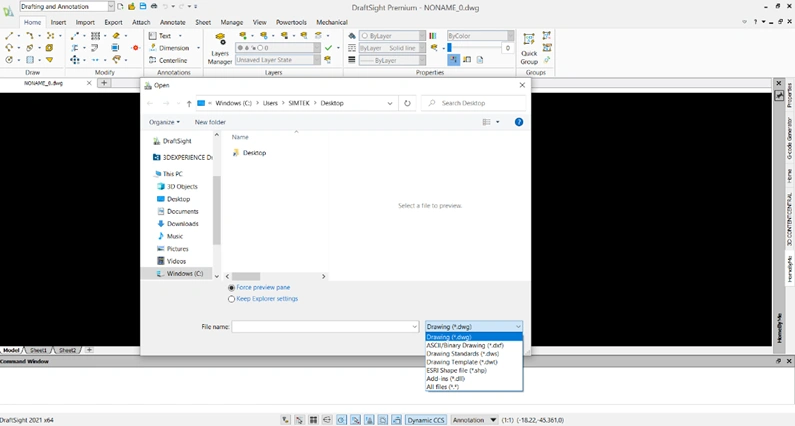Click New folder in Open dialog

210,122
